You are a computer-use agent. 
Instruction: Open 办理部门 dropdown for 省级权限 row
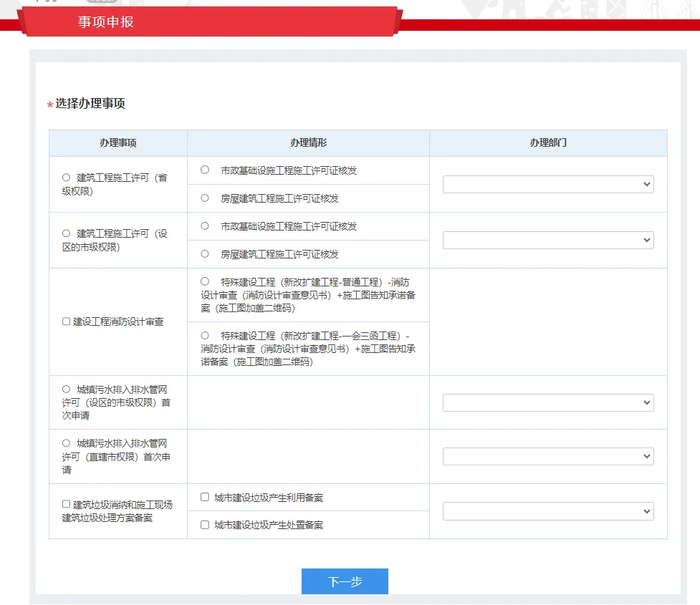548,185
